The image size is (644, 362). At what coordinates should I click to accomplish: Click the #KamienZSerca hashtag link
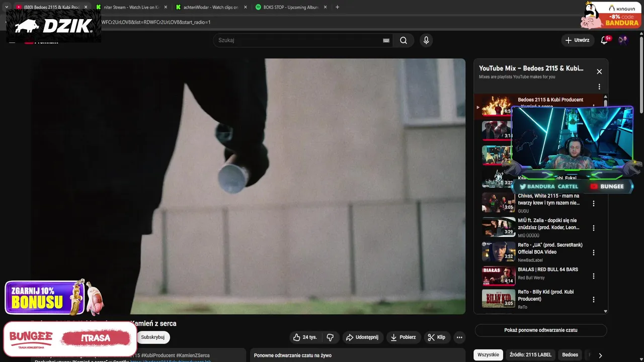[193, 355]
